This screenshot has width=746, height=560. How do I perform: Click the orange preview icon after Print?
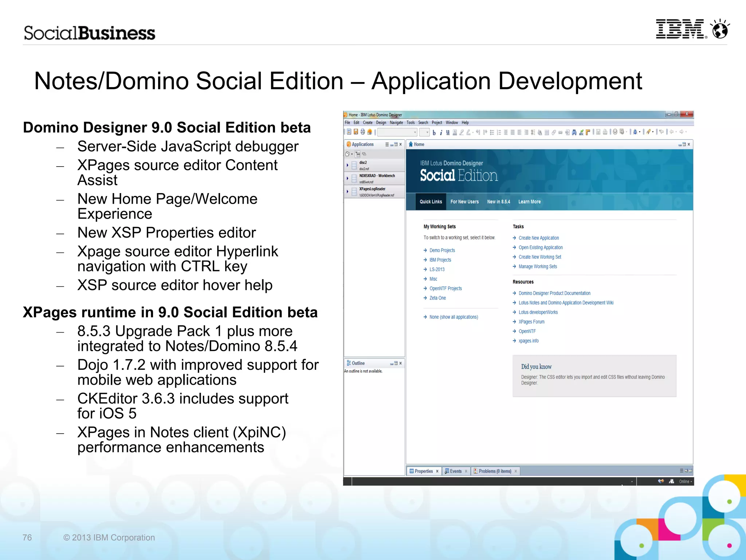pyautogui.click(x=370, y=132)
